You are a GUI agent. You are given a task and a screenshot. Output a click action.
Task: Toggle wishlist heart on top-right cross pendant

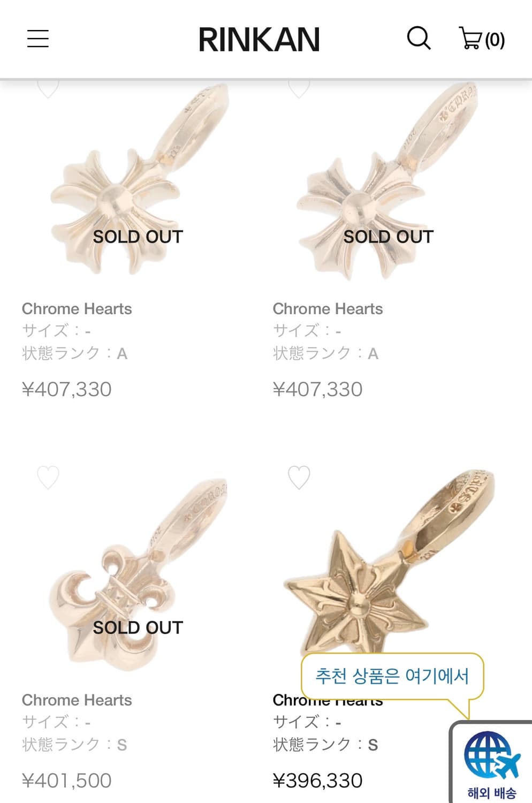pyautogui.click(x=299, y=88)
